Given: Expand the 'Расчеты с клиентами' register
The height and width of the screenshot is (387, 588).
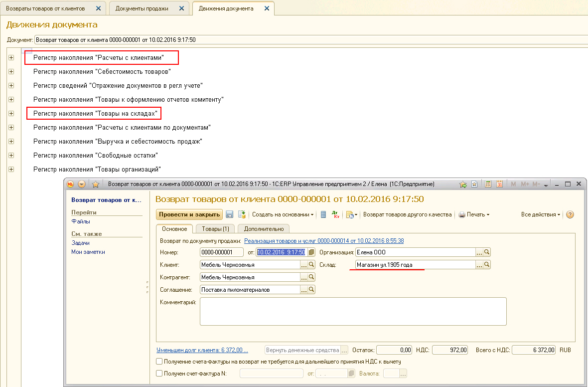Looking at the screenshot, I should tap(11, 57).
